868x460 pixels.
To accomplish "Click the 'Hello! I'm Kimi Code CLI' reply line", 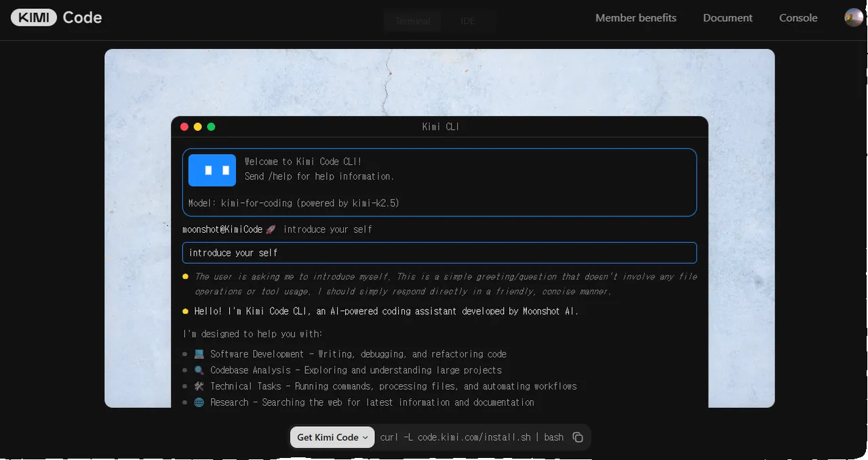I will click(x=387, y=311).
